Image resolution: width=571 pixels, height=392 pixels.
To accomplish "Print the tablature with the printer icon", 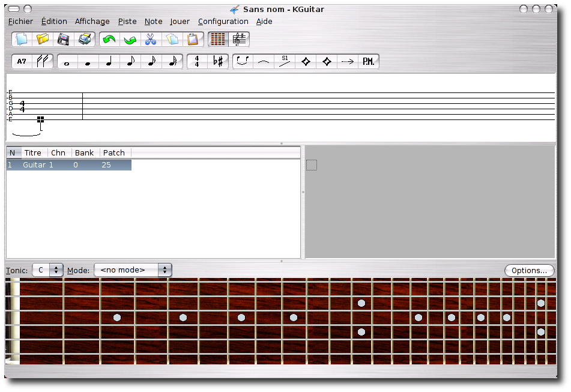I will [x=84, y=40].
